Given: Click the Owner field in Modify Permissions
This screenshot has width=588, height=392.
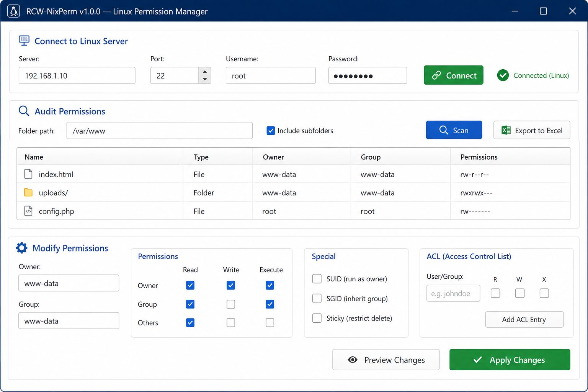Looking at the screenshot, I should coord(69,283).
